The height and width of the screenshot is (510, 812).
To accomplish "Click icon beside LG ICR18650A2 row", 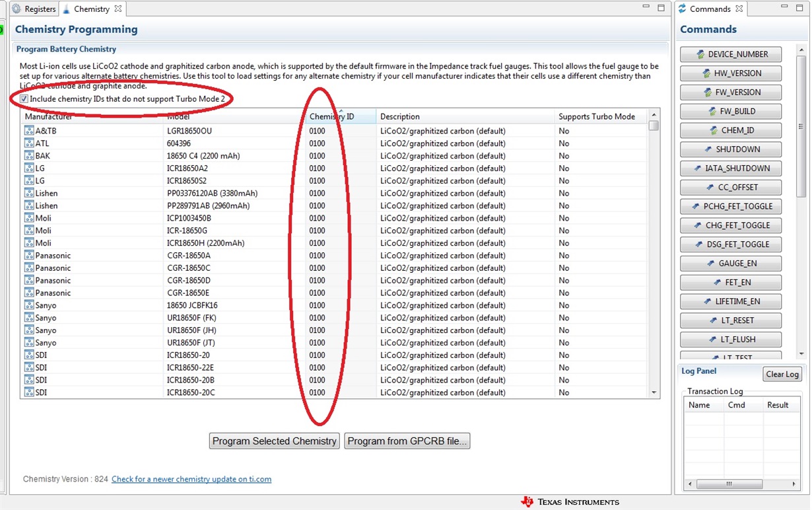I will point(29,168).
